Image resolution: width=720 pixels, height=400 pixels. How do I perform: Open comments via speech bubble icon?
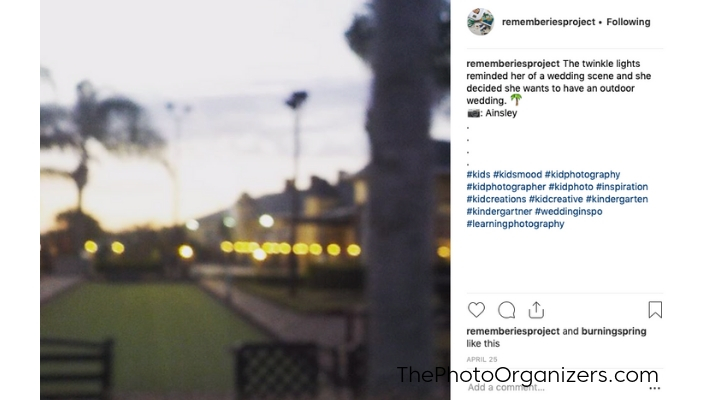[x=506, y=310]
